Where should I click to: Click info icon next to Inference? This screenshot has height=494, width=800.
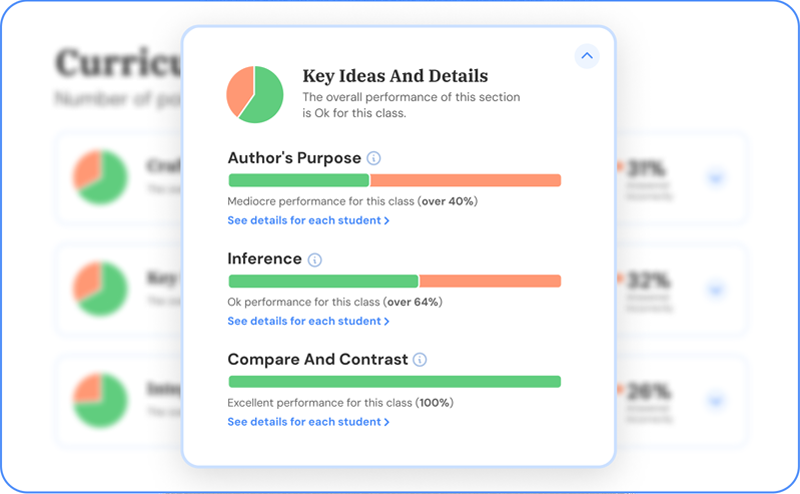coord(315,260)
